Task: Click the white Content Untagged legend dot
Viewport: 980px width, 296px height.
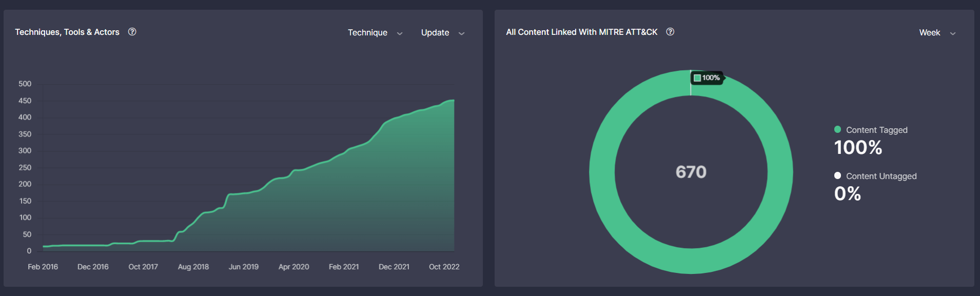Action: point(837,176)
